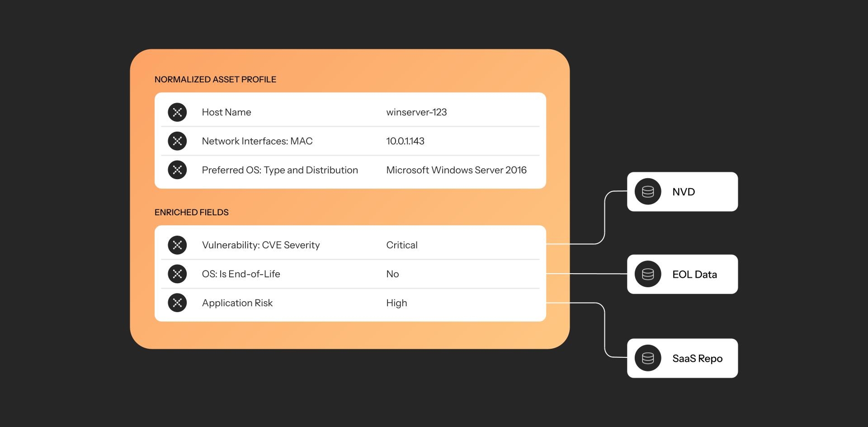
Task: Select the SaaS Repo source label
Action: point(697,359)
